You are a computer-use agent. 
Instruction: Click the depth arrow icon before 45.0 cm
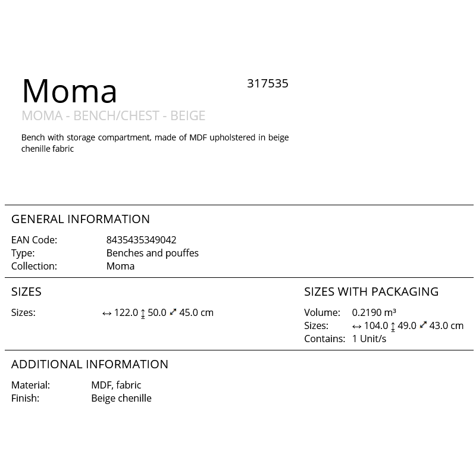pyautogui.click(x=173, y=312)
